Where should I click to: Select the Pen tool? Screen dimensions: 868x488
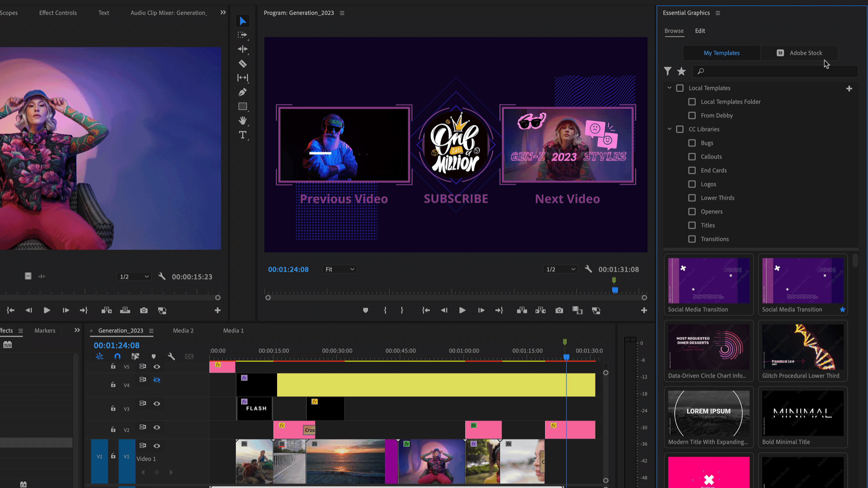point(243,92)
